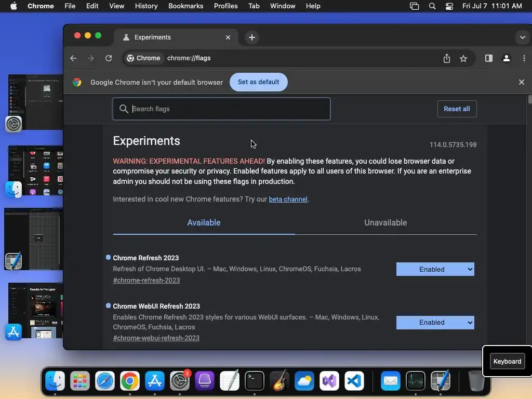
Task: Open the Window menu
Action: pyautogui.click(x=283, y=6)
